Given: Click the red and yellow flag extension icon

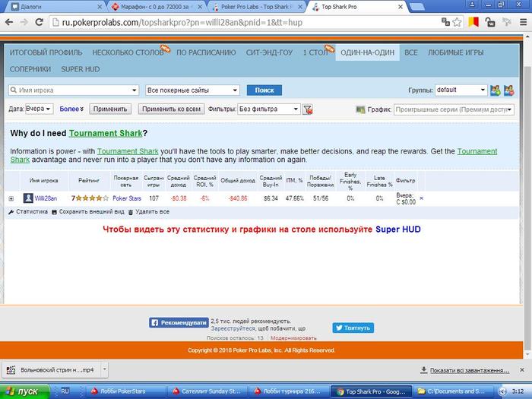Looking at the screenshot, I should [x=473, y=22].
